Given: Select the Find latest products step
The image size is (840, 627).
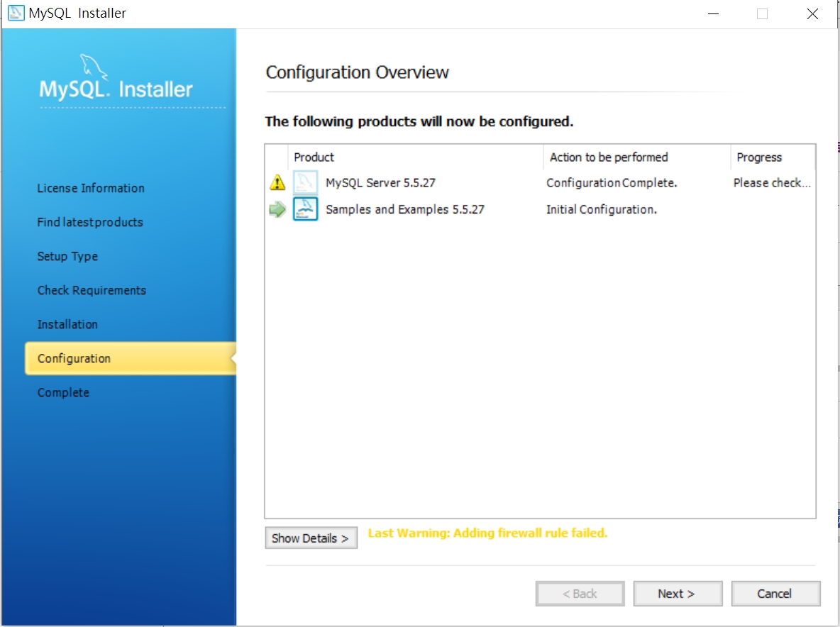Looking at the screenshot, I should click(90, 222).
